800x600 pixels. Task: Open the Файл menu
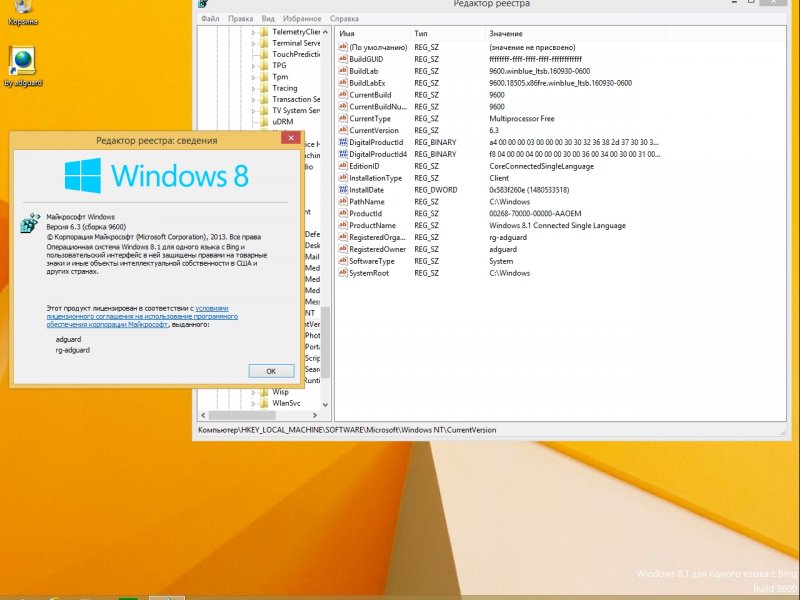[x=210, y=18]
